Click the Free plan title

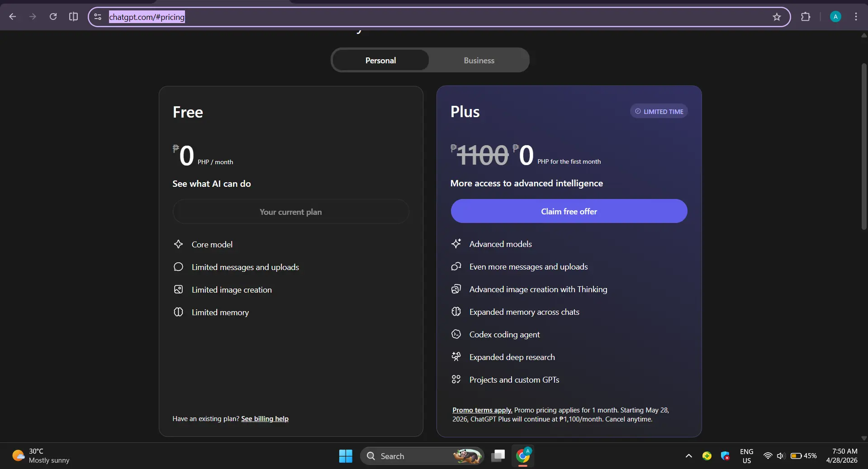click(x=188, y=112)
